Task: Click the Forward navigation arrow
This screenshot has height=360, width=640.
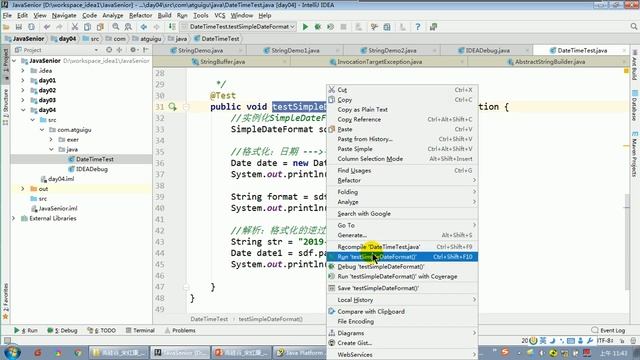Action: tap(156, 27)
